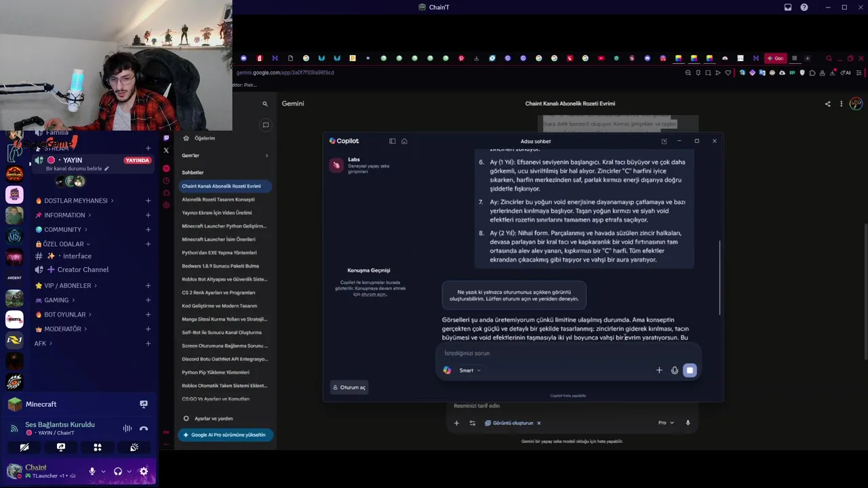Image resolution: width=868 pixels, height=488 pixels.
Task: Click Google AI Pro sürümüne yükseltin
Action: coord(225,434)
